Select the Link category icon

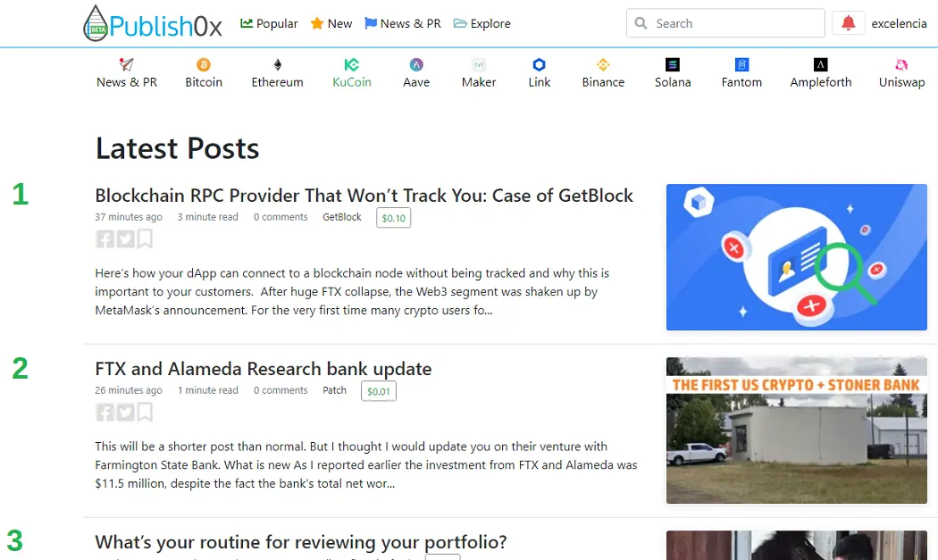539,64
